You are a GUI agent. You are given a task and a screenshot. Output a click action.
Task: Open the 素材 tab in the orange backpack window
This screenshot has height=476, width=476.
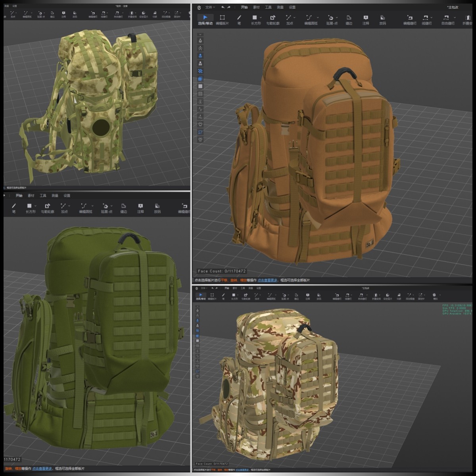[256, 7]
